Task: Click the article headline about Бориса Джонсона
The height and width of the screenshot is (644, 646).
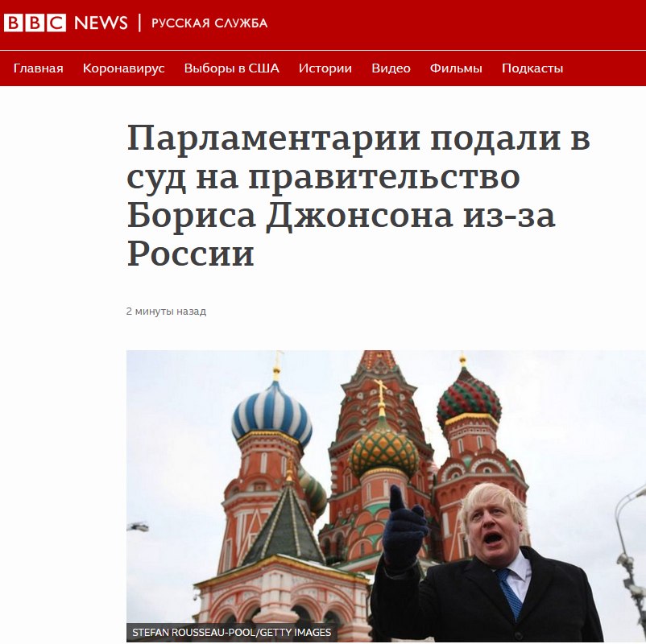Action: tap(358, 196)
